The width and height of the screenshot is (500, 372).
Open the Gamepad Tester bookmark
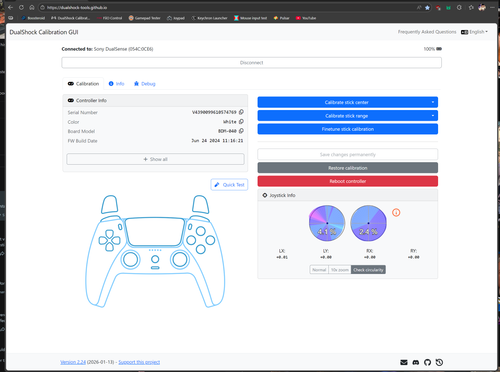click(x=145, y=18)
